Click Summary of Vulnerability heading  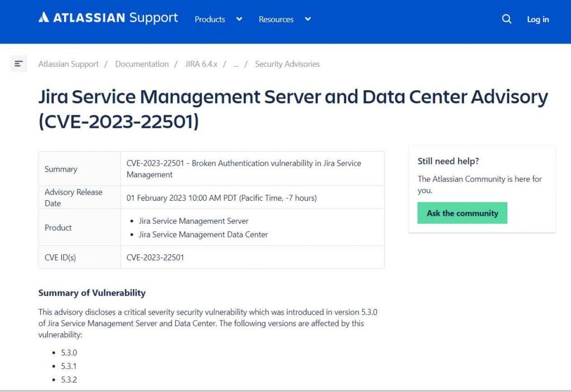(92, 293)
